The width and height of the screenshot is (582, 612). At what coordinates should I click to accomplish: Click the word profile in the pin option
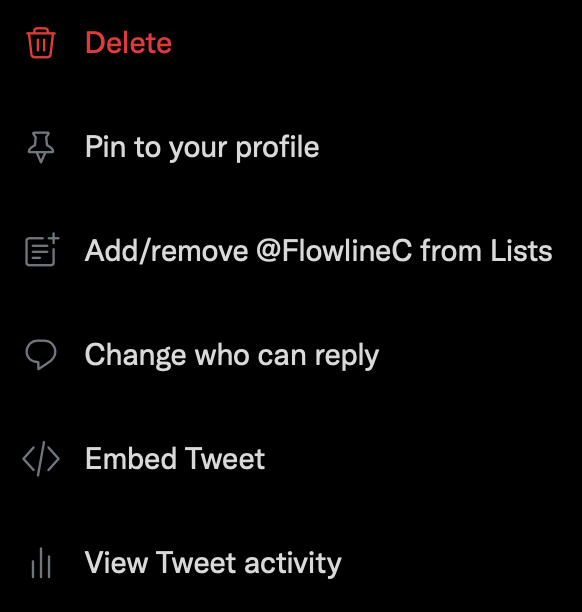(x=278, y=147)
